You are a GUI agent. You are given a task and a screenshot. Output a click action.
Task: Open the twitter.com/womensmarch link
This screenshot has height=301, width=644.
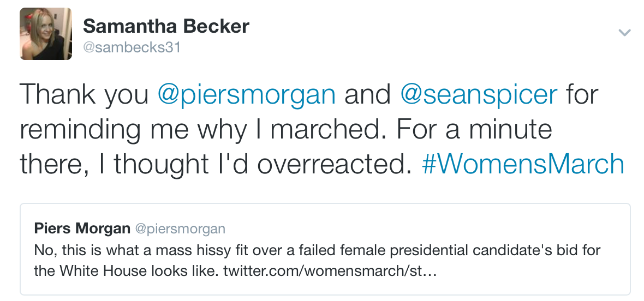click(x=330, y=271)
